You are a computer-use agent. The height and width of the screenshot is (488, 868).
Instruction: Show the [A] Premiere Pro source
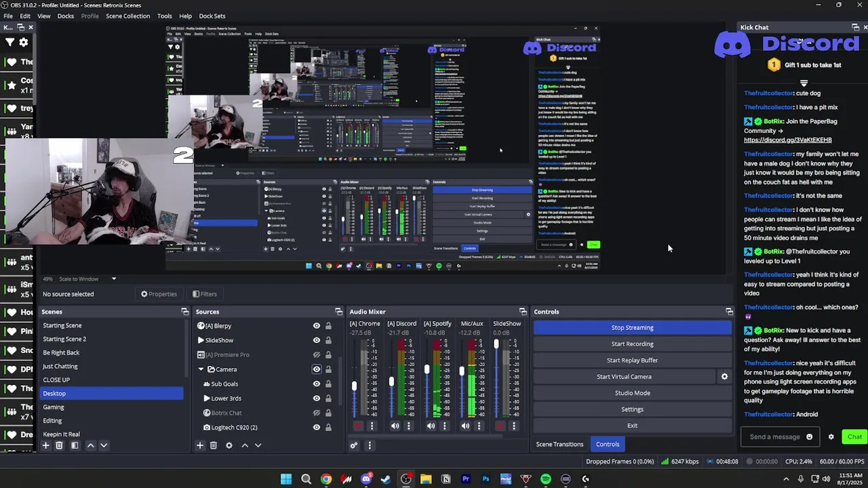pyautogui.click(x=316, y=354)
